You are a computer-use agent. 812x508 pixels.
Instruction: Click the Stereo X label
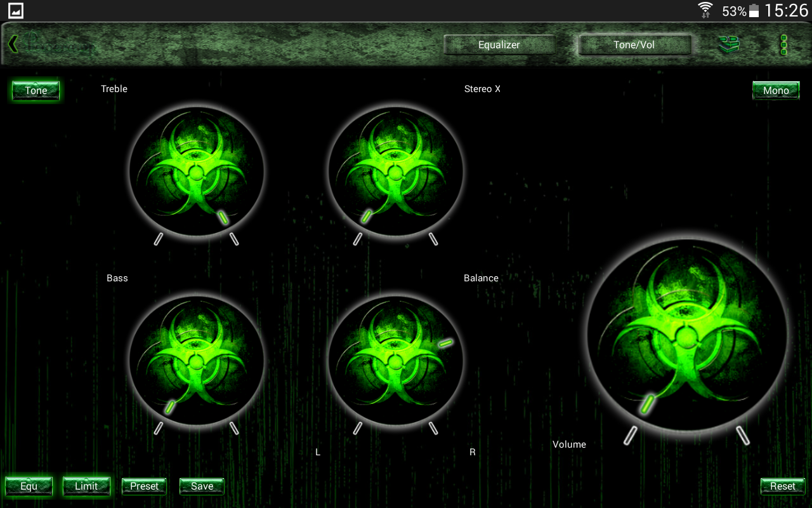[x=482, y=89]
